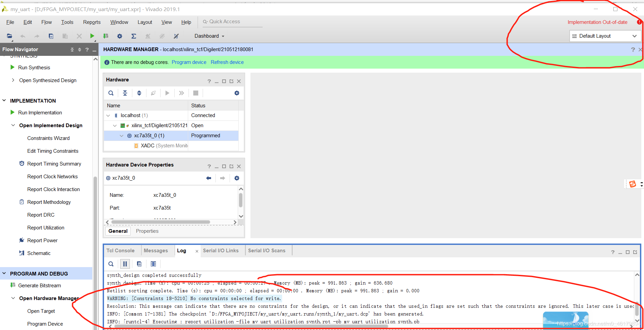Viewport: 644px width, 330px height.
Task: Toggle collapse all in Flow Navigator header
Action: point(72,49)
